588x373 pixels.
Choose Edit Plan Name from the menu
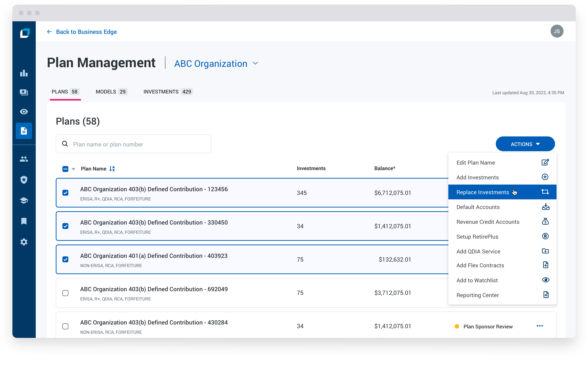[502, 163]
